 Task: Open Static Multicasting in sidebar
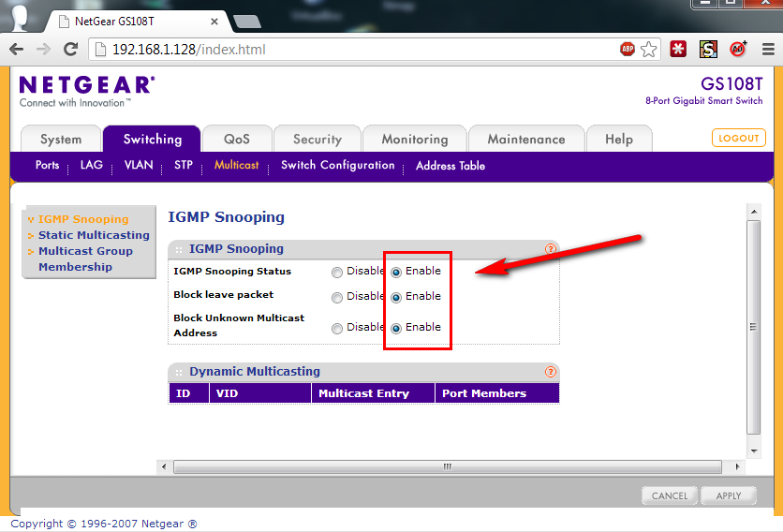click(x=94, y=235)
